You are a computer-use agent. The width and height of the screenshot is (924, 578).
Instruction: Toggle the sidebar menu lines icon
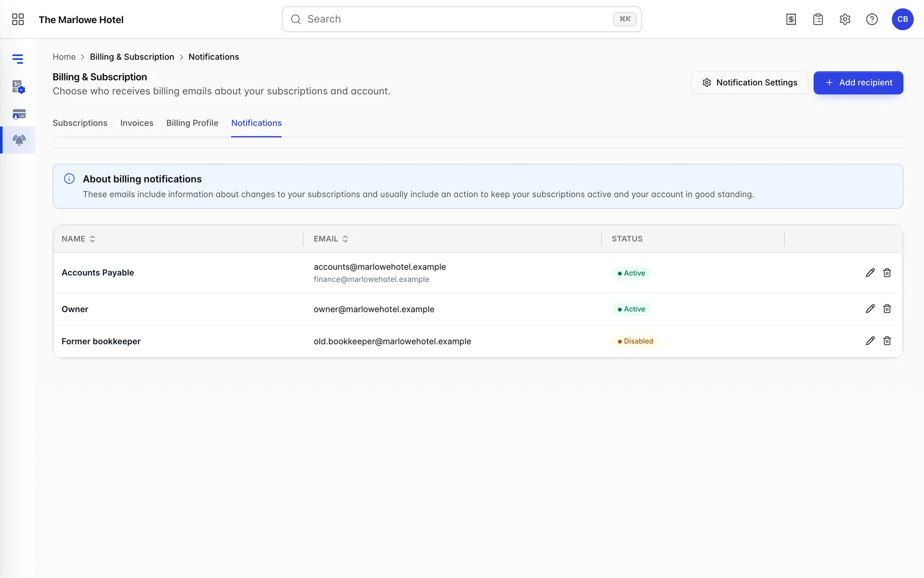(18, 59)
